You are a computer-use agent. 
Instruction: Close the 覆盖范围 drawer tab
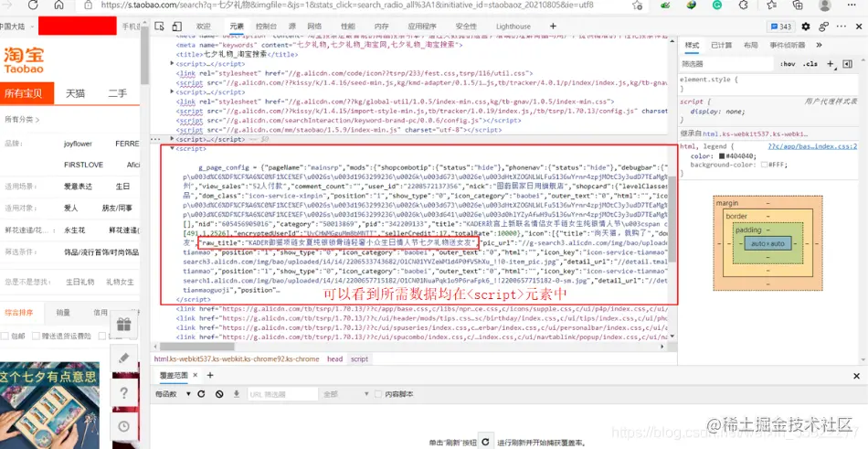click(195, 375)
